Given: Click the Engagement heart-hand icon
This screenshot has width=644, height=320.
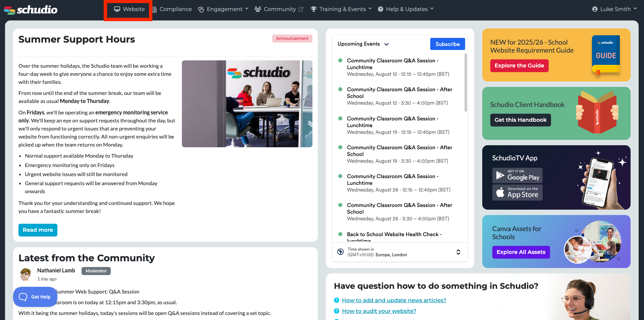Looking at the screenshot, I should point(201,9).
